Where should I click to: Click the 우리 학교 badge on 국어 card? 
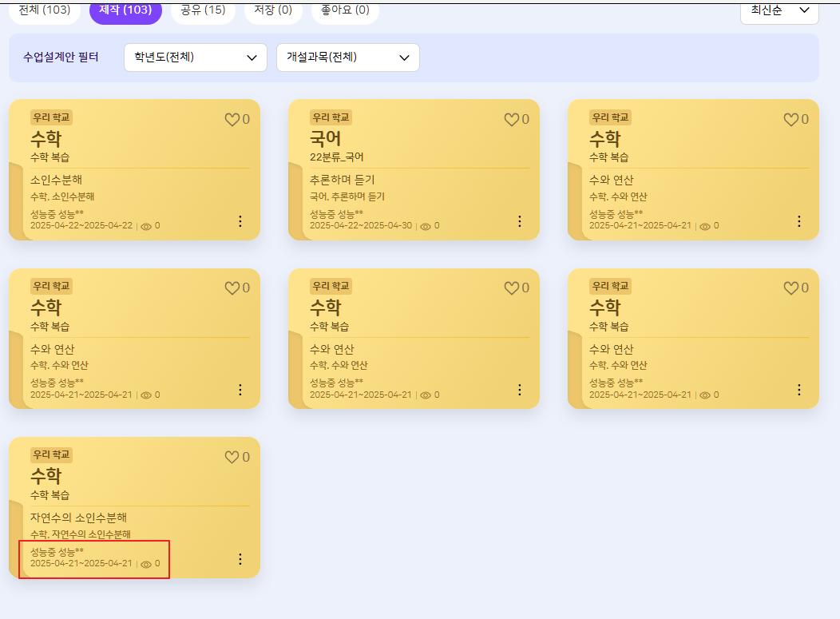coord(331,117)
